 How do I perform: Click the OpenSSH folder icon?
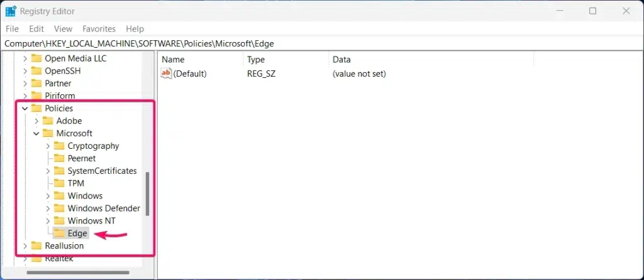coord(36,70)
